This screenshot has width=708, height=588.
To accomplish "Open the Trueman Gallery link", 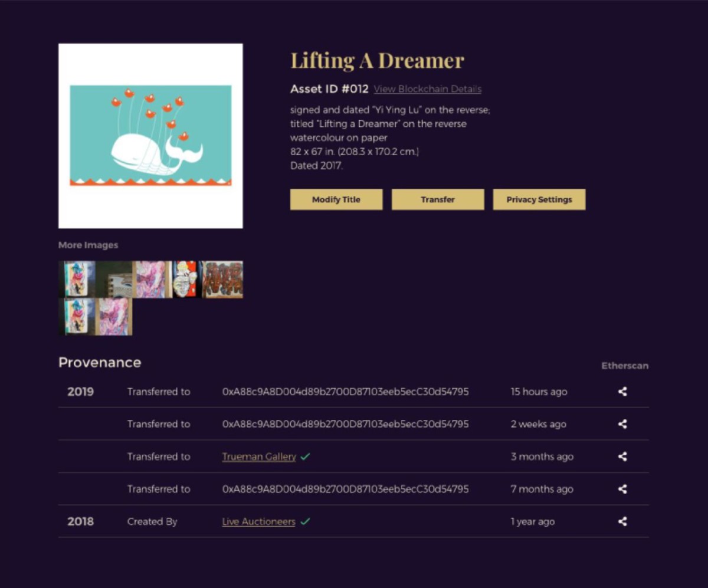I will click(x=259, y=456).
